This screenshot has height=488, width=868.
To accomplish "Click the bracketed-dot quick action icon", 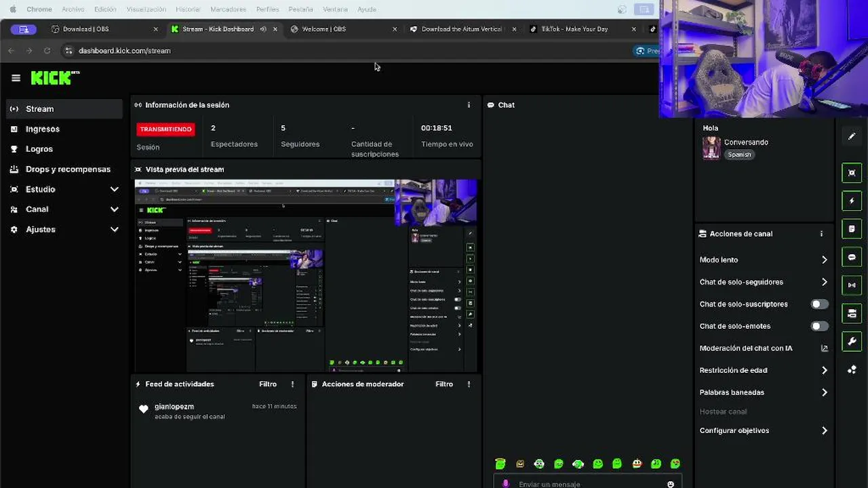I will coord(852,285).
